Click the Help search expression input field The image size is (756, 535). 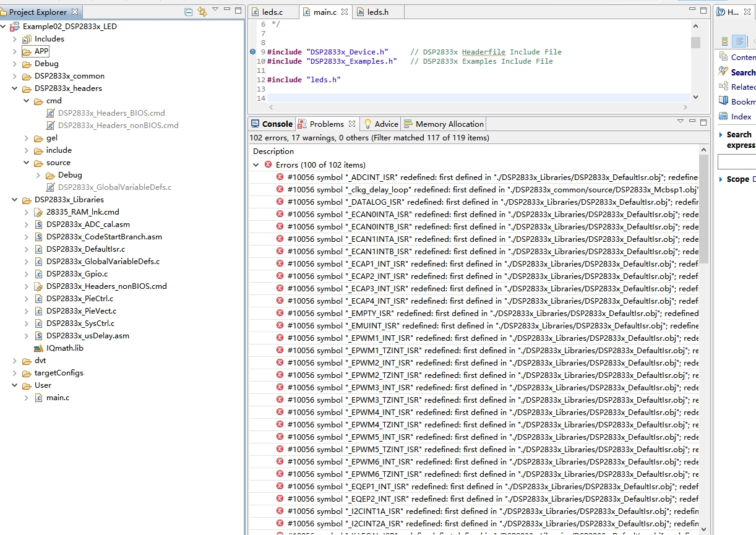pyautogui.click(x=737, y=161)
